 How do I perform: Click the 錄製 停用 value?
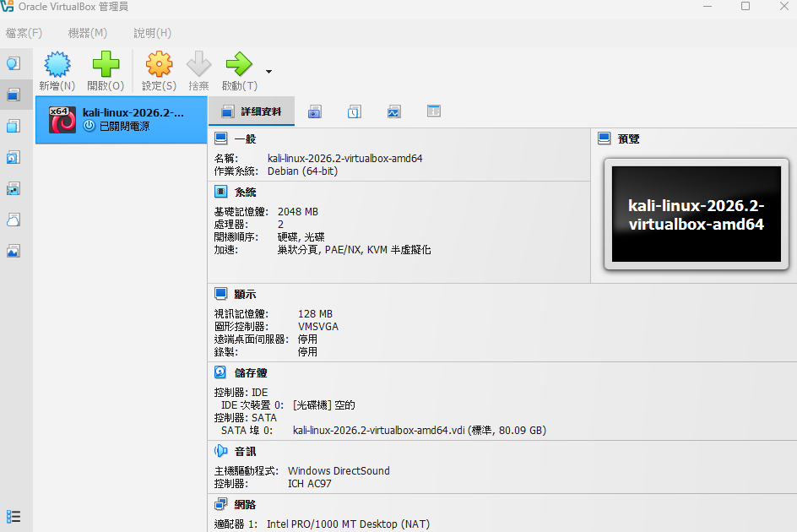[307, 352]
